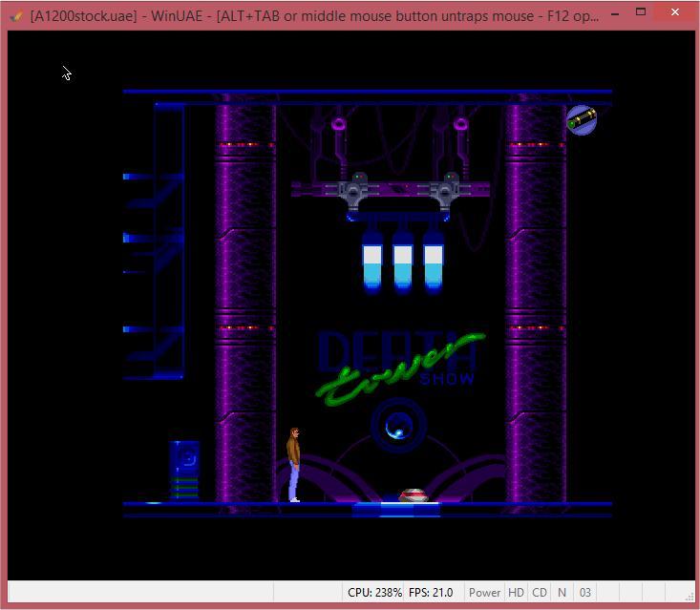The image size is (700, 610).
Task: Click the HD activity indicator
Action: pos(516,593)
